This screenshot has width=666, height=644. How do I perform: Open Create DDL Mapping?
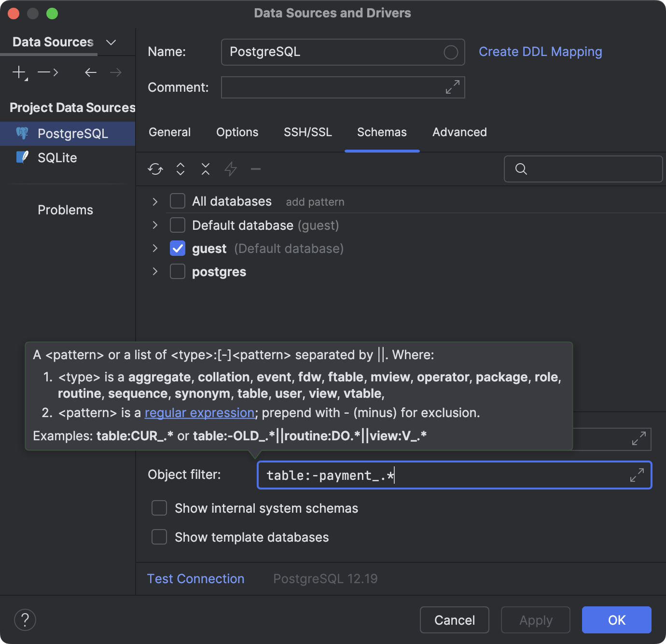tap(540, 52)
